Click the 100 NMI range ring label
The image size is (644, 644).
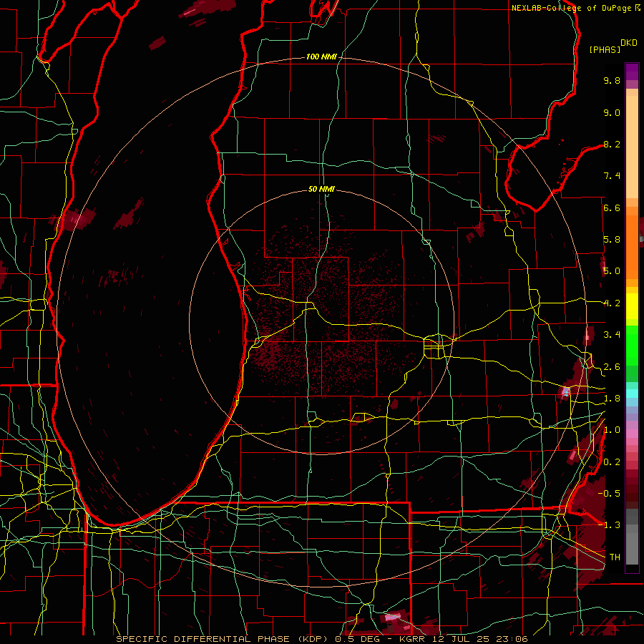point(321,57)
